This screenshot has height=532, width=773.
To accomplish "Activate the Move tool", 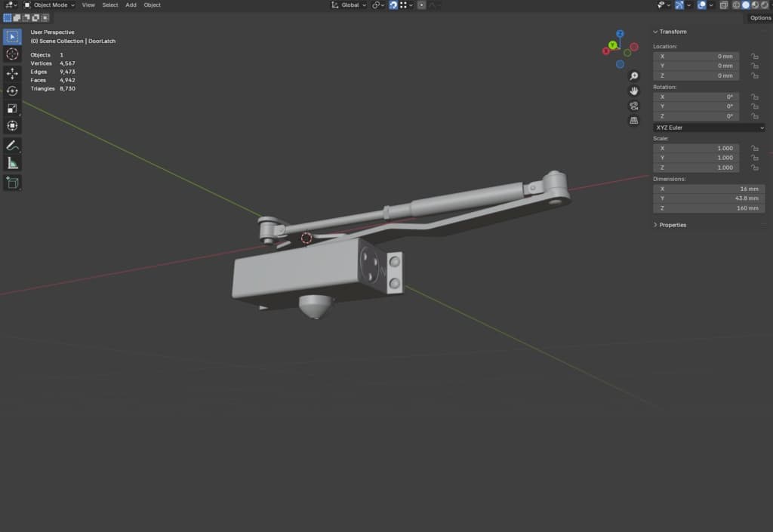I will (12, 74).
